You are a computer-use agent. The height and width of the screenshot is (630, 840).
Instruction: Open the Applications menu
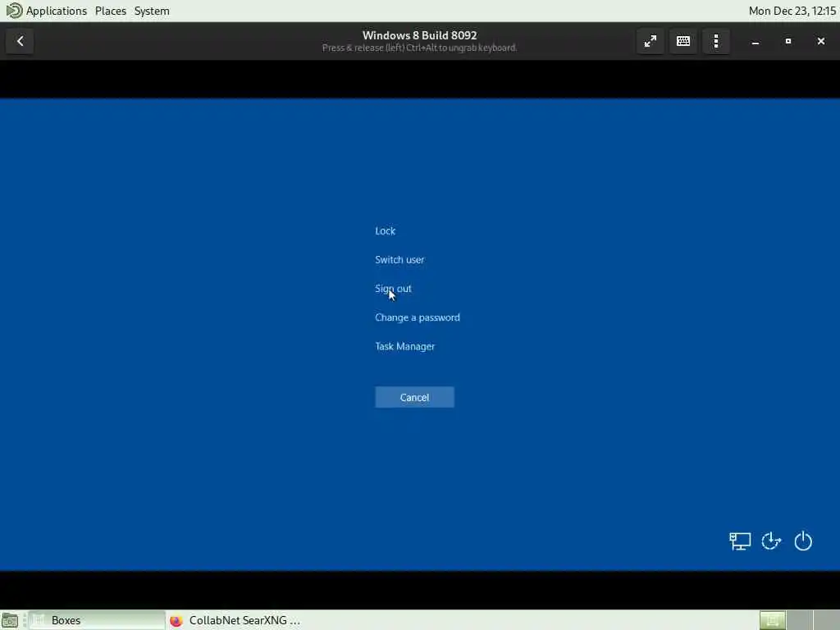57,11
